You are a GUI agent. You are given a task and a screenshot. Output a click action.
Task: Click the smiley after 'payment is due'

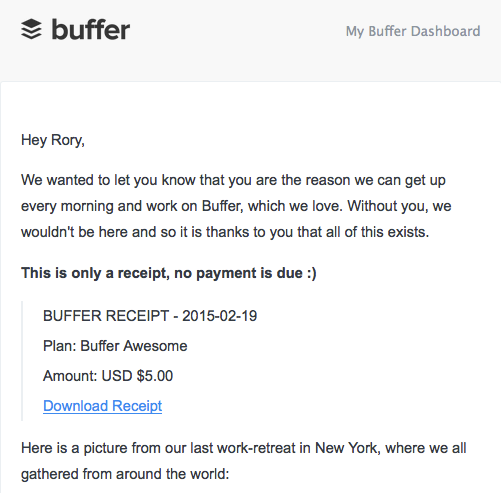(x=311, y=273)
